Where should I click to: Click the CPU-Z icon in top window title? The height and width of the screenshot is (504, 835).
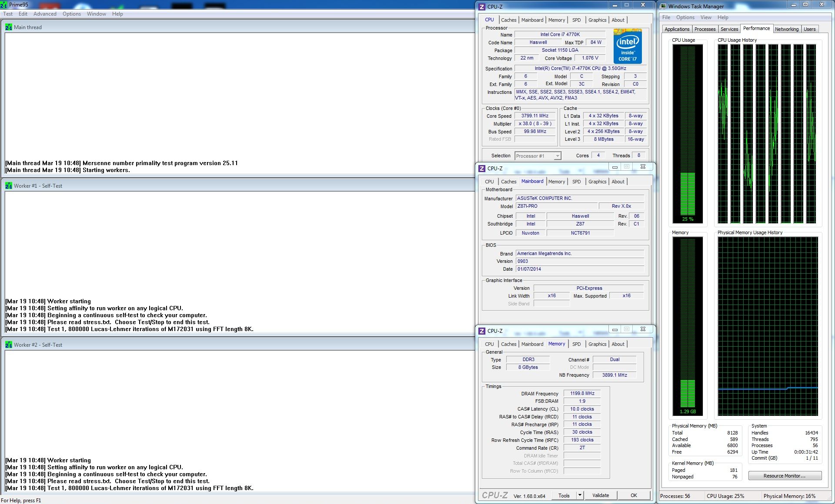coord(482,7)
